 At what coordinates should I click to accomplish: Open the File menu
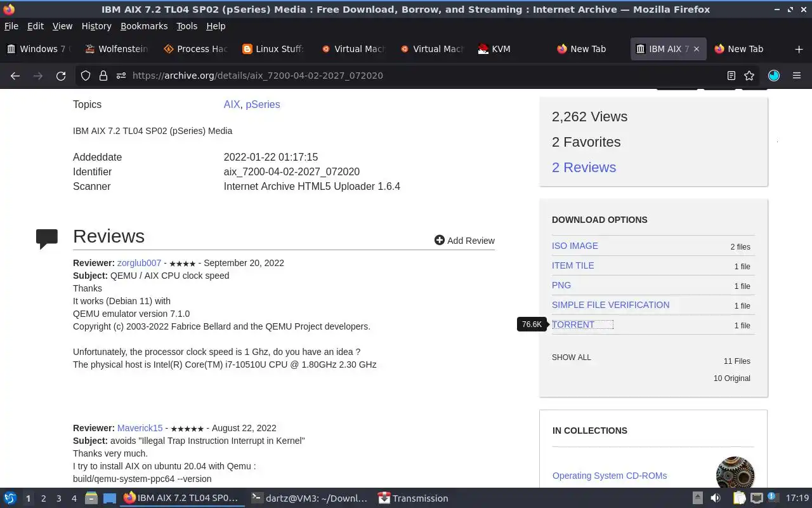(11, 26)
